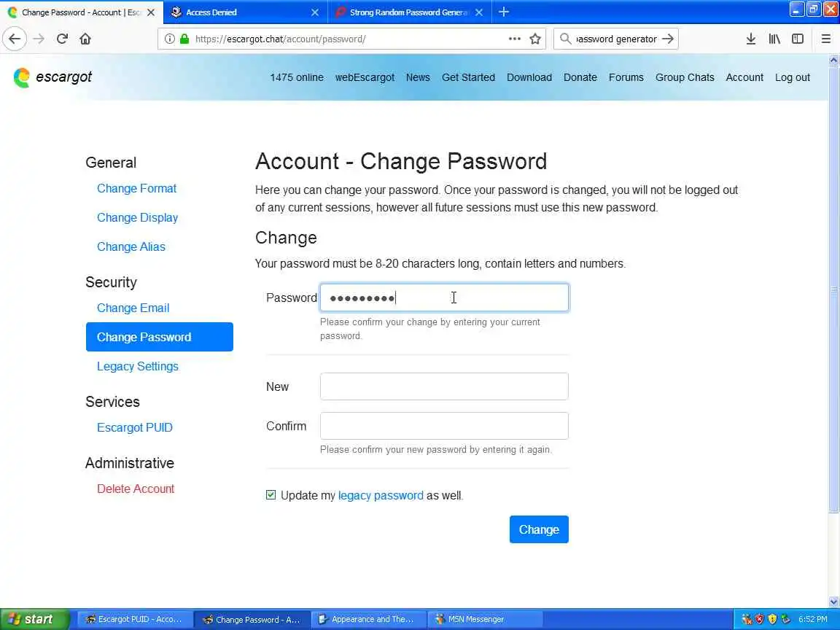Focus the New password field
This screenshot has height=630, width=840.
[x=444, y=386]
